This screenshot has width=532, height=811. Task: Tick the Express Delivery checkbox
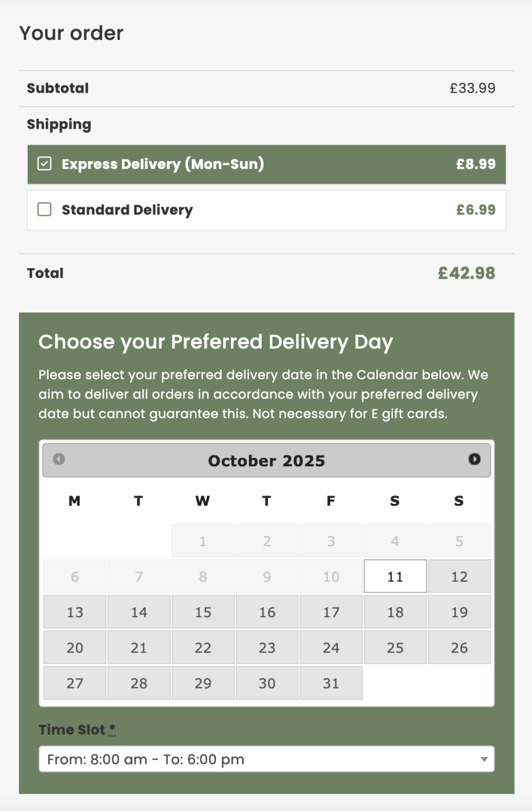point(45,164)
